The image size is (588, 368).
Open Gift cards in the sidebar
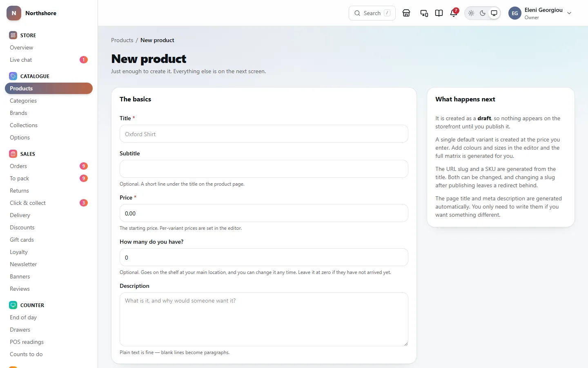[x=49, y=240]
